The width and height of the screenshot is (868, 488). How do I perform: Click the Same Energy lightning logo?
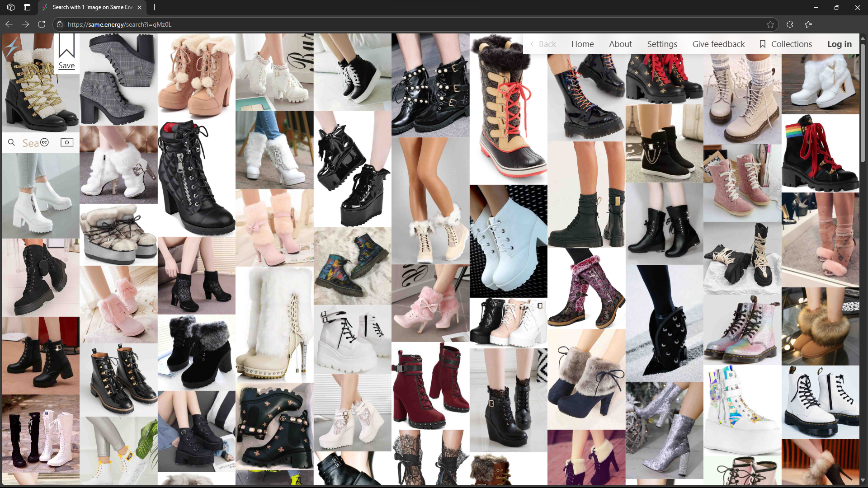coord(12,46)
